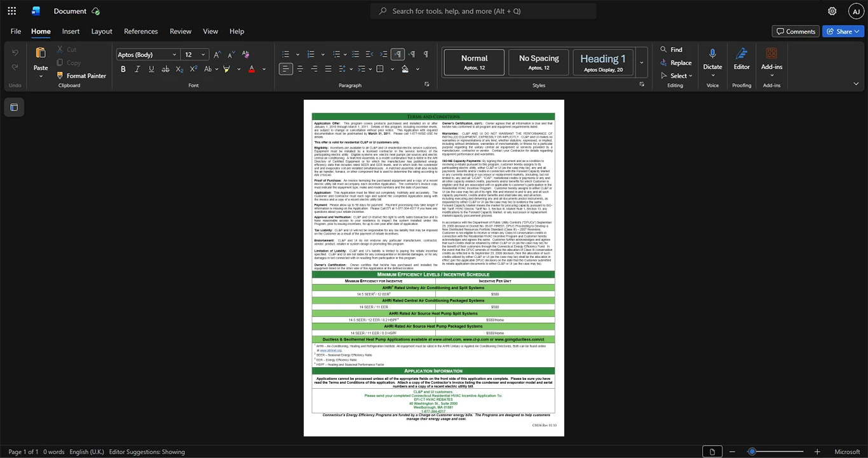Expand the font name dropdown
Image resolution: width=868 pixels, height=458 pixels.
[x=175, y=55]
